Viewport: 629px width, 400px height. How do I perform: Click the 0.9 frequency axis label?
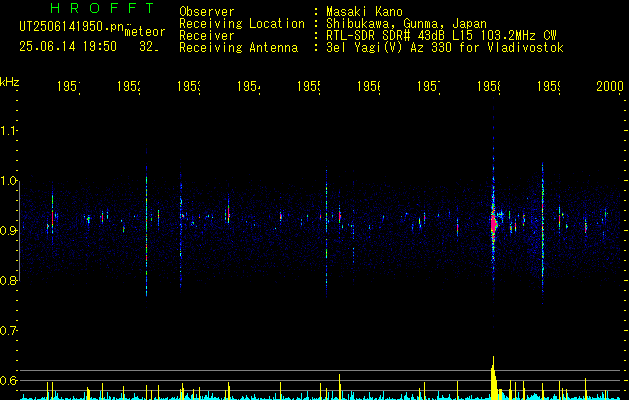pos(9,230)
